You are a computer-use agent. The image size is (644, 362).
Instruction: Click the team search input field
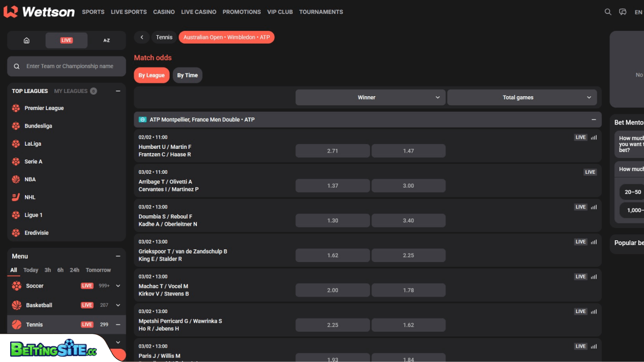coord(66,66)
